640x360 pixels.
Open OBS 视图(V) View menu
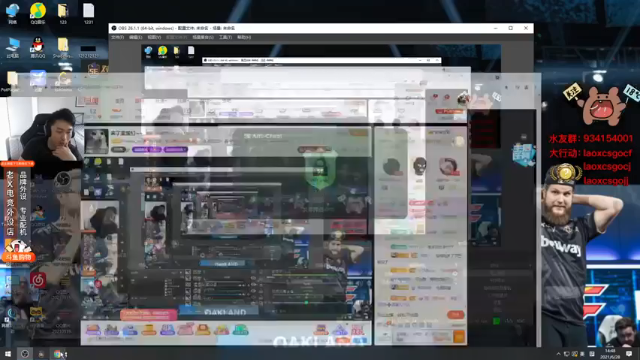154,37
